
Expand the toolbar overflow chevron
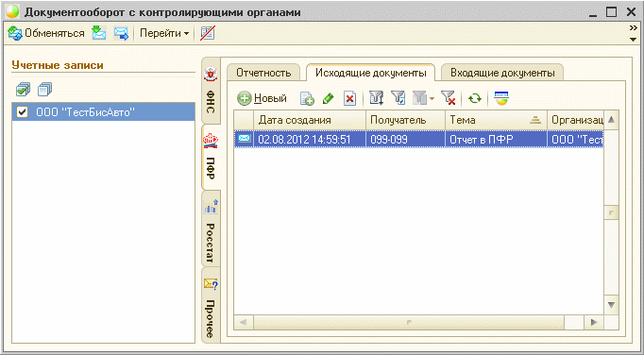pos(634,28)
